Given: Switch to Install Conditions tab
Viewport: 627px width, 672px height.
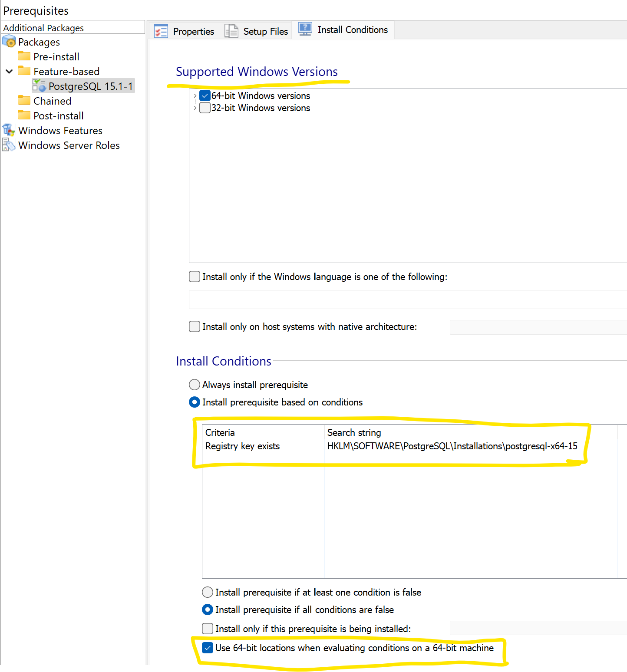Looking at the screenshot, I should (x=343, y=30).
